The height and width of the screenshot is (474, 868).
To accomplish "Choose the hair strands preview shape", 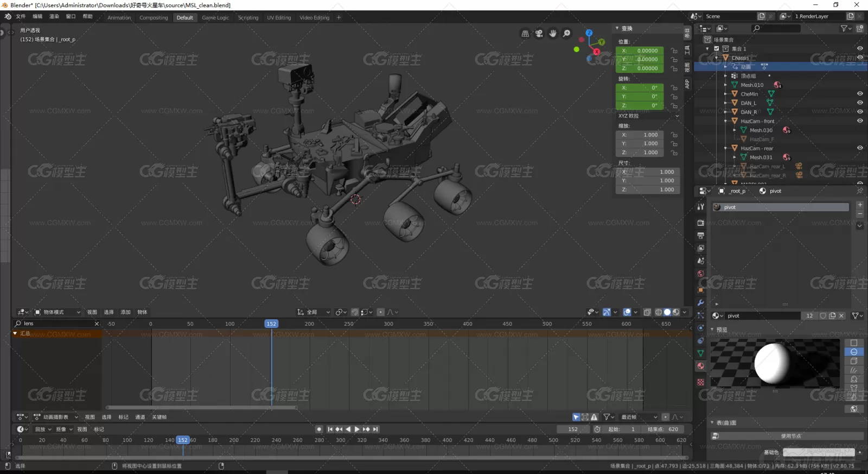I will tap(854, 370).
